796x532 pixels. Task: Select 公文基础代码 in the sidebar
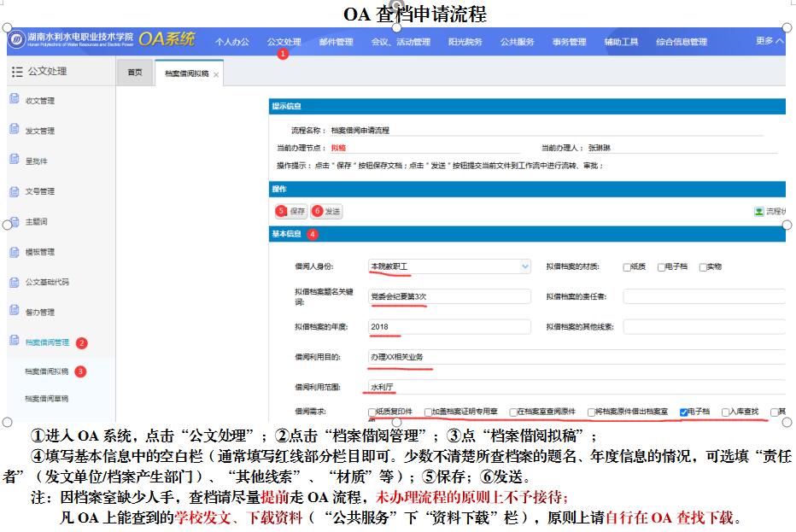(47, 283)
